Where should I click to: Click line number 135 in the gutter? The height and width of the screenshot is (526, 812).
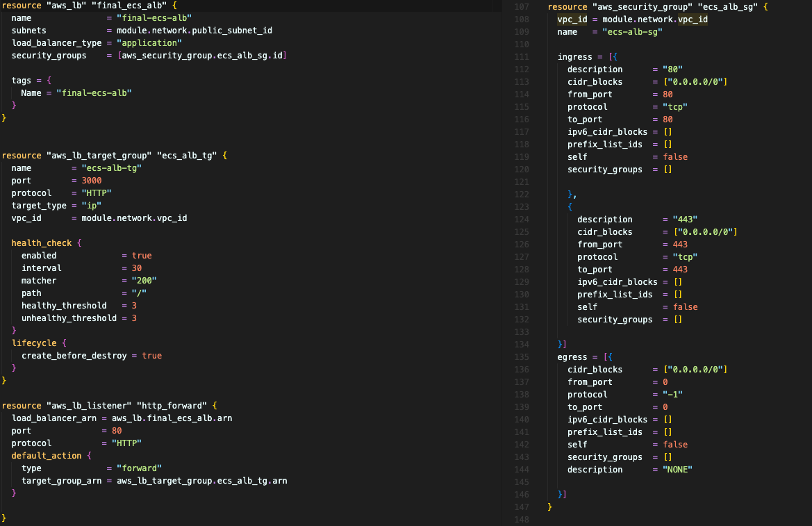522,357
